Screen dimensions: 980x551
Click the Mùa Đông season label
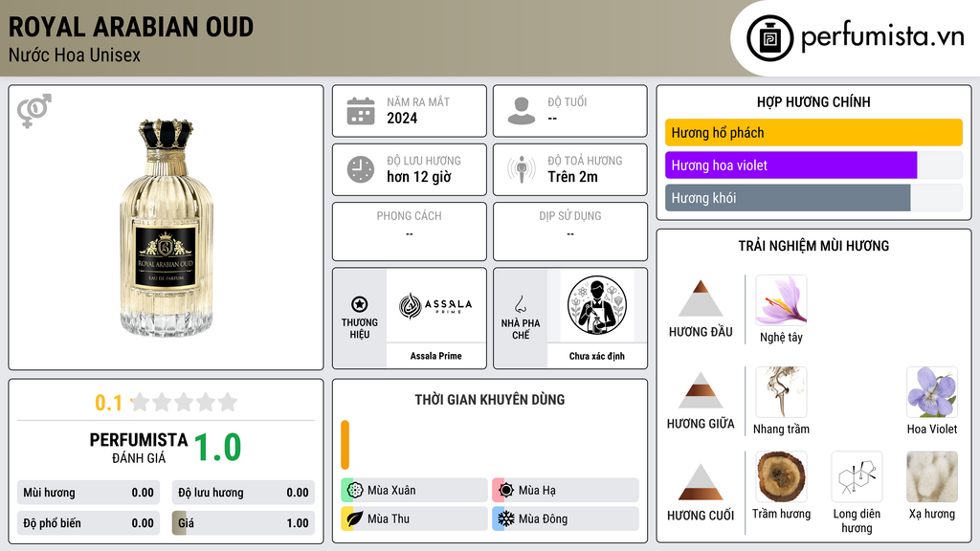point(543,518)
